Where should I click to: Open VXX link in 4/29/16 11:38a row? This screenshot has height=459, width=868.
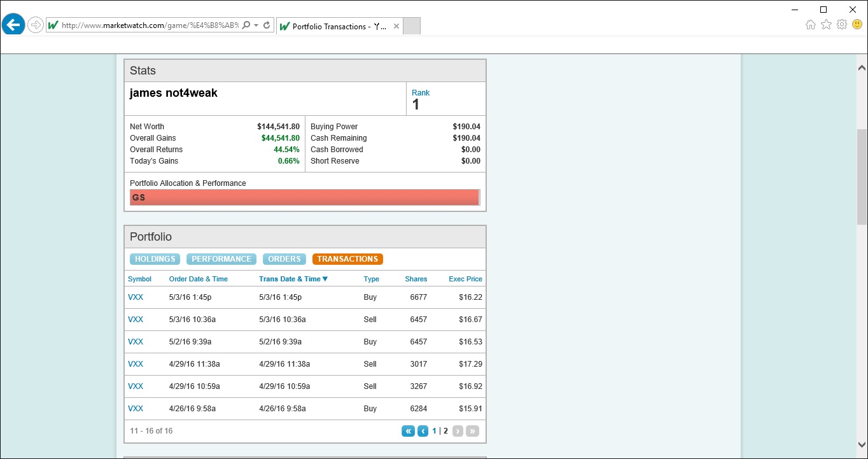click(136, 364)
